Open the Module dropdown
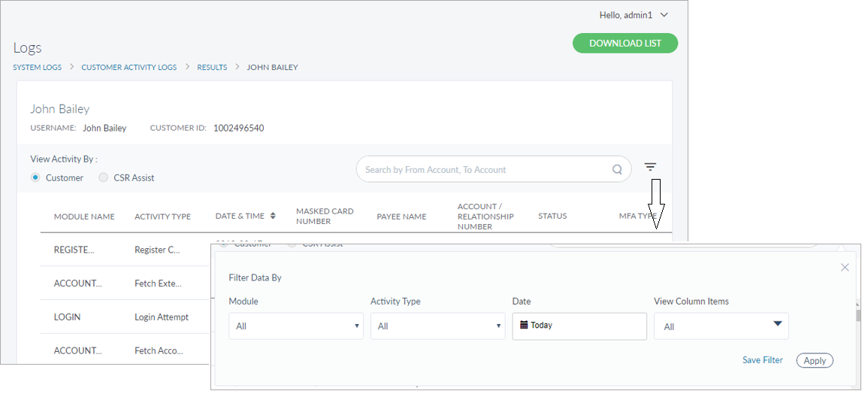Screen dimensions: 868x397 tap(295, 326)
